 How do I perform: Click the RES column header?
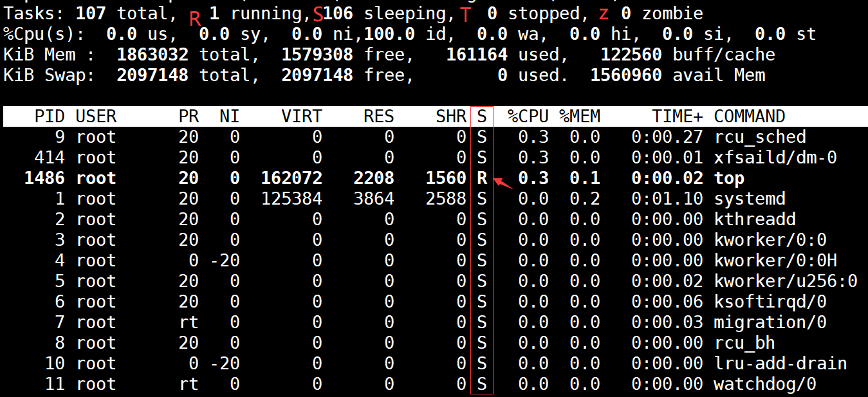click(379, 116)
